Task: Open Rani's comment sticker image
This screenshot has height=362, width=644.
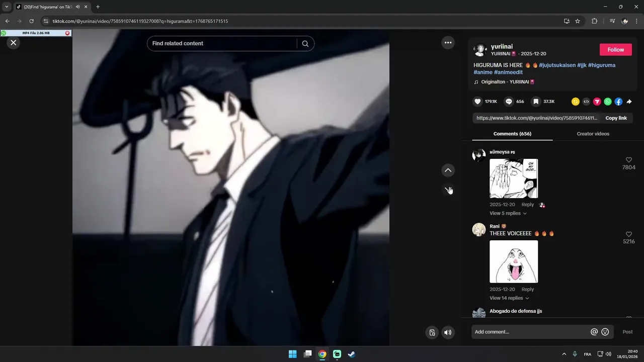Action: pos(514,261)
